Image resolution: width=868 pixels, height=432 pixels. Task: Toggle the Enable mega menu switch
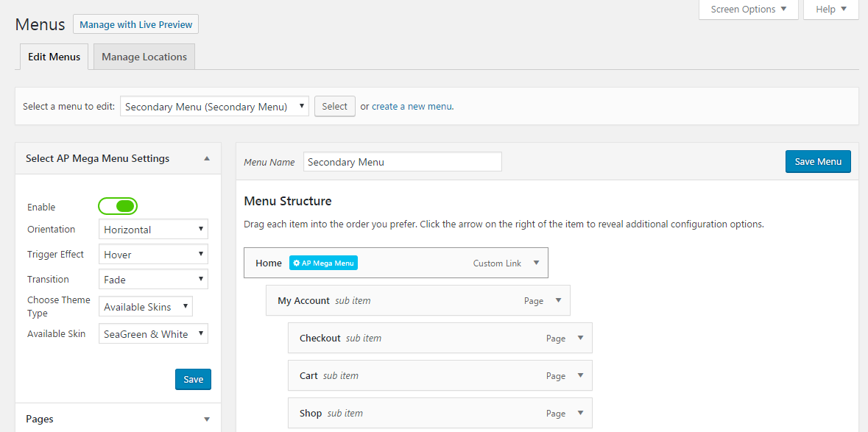click(118, 207)
